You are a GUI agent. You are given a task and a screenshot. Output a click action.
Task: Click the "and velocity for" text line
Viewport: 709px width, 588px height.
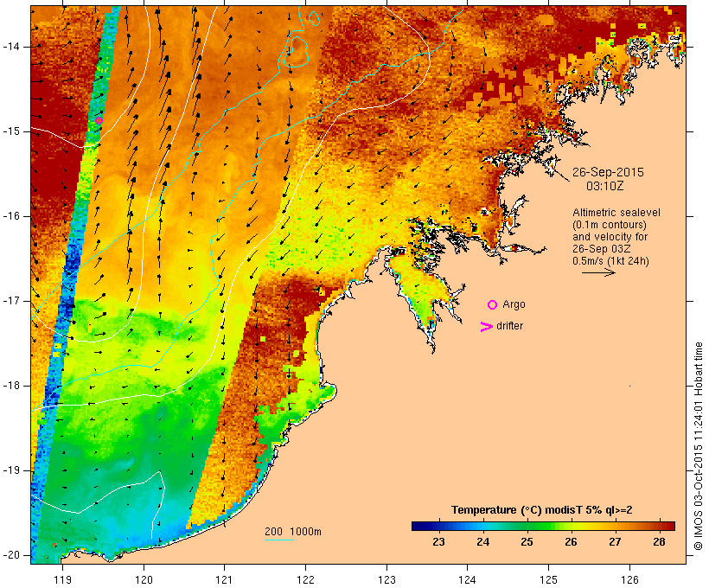pos(610,237)
